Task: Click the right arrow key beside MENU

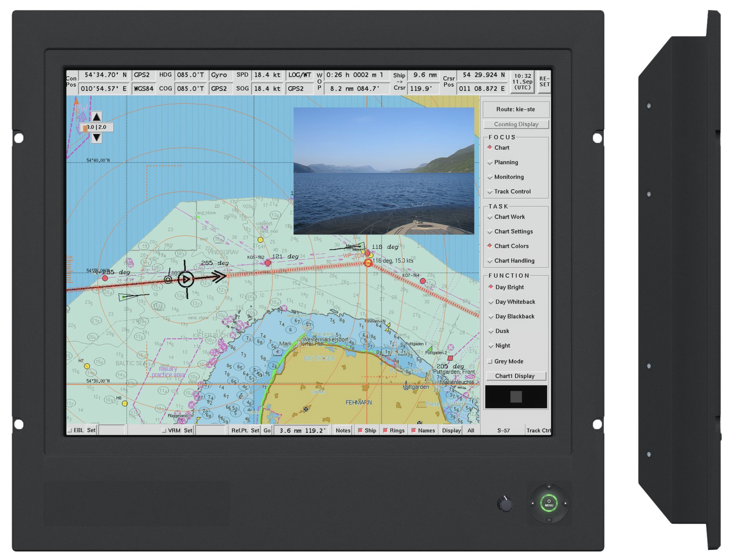Action: coord(566,503)
